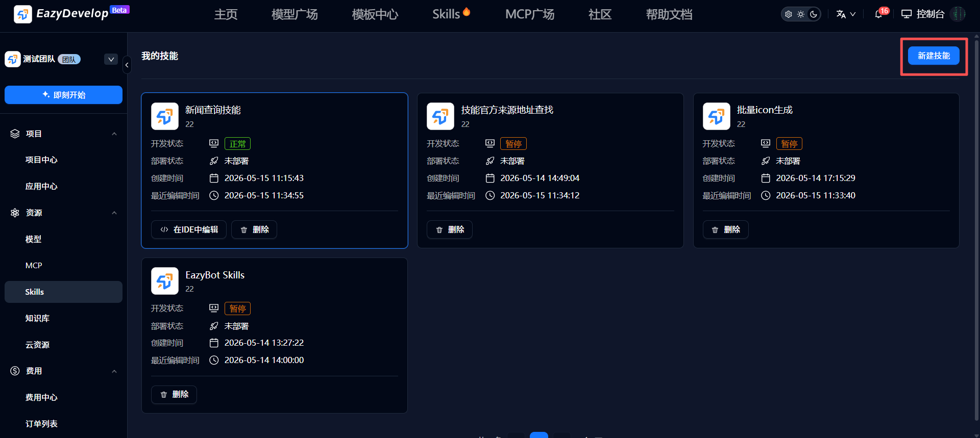The width and height of the screenshot is (980, 438).
Task: Click the 正常 status tag
Action: (237, 144)
